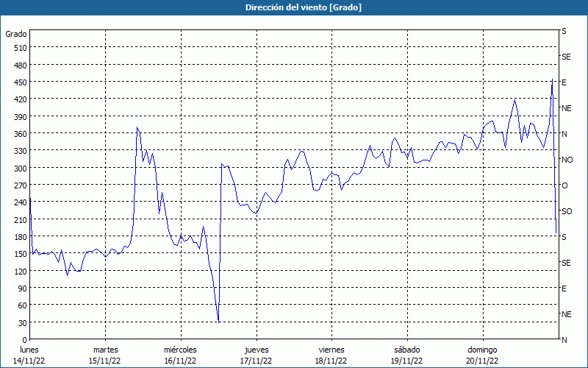Select the 240 tick value
Viewport: 588px width, 368px height.
pyautogui.click(x=21, y=202)
